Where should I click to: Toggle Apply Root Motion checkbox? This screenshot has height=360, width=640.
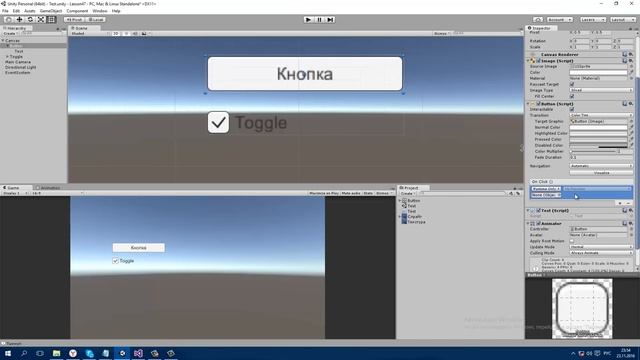pyautogui.click(x=572, y=241)
